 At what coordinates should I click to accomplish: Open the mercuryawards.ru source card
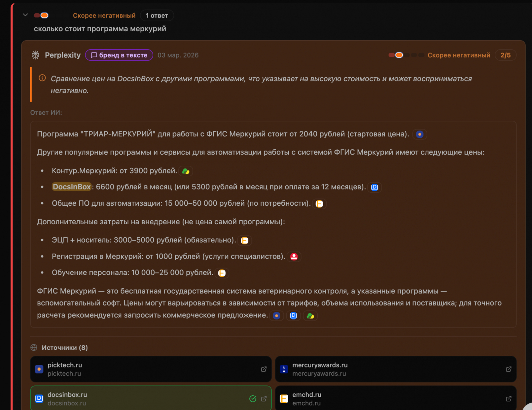pyautogui.click(x=396, y=369)
